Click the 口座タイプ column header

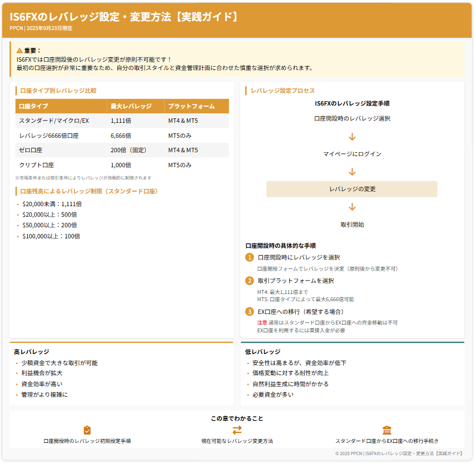click(33, 106)
